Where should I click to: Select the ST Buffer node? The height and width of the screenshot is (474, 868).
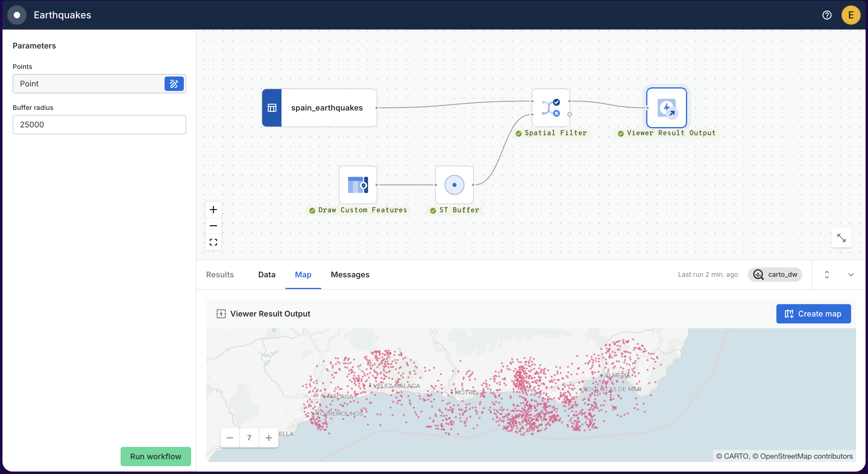[454, 185]
